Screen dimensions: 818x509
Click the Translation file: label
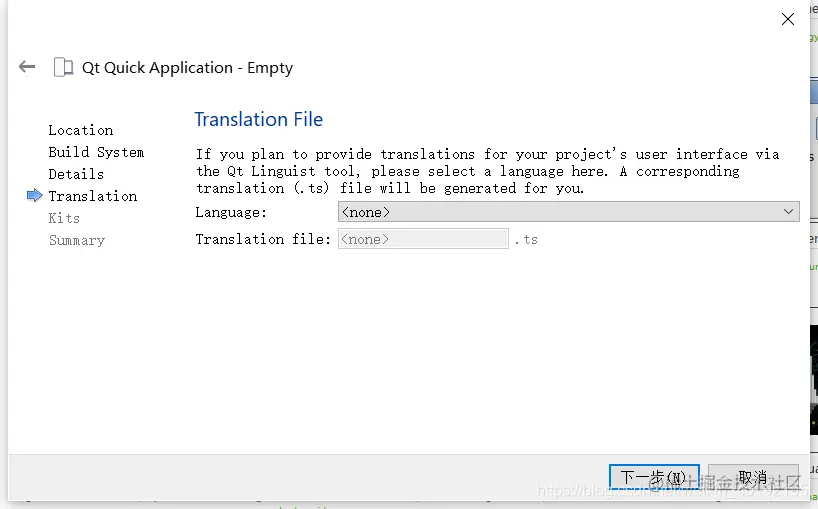pyautogui.click(x=263, y=239)
